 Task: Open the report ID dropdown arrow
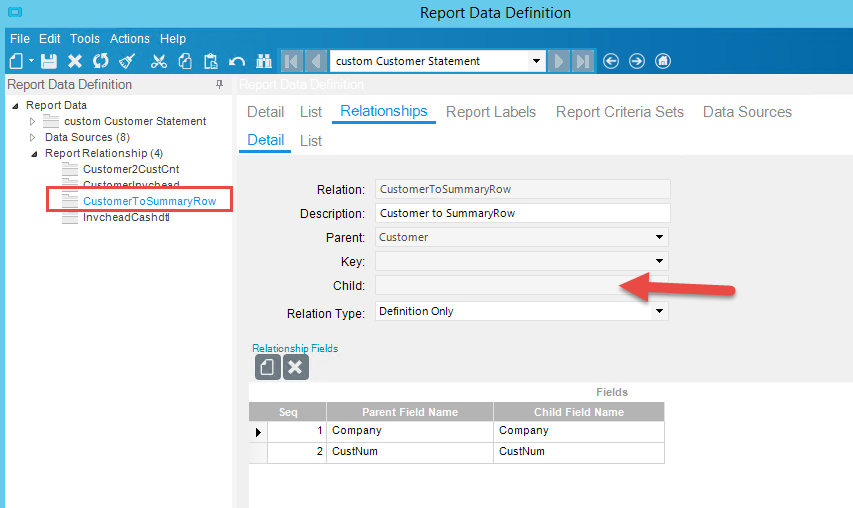tap(536, 61)
